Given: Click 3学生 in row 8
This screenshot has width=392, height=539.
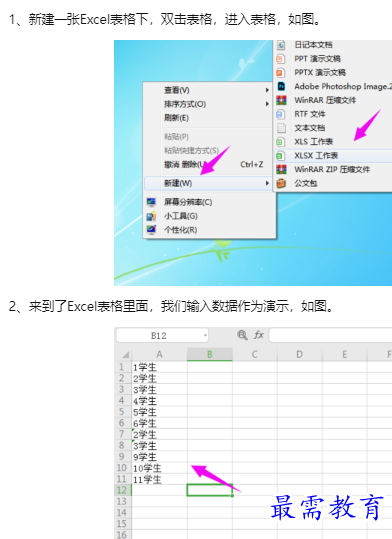Looking at the screenshot, I should 160,446.
